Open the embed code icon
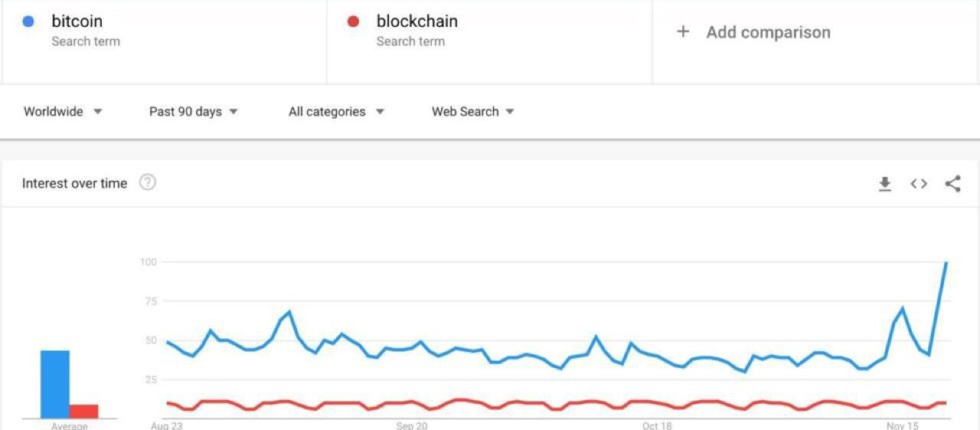 [919, 184]
